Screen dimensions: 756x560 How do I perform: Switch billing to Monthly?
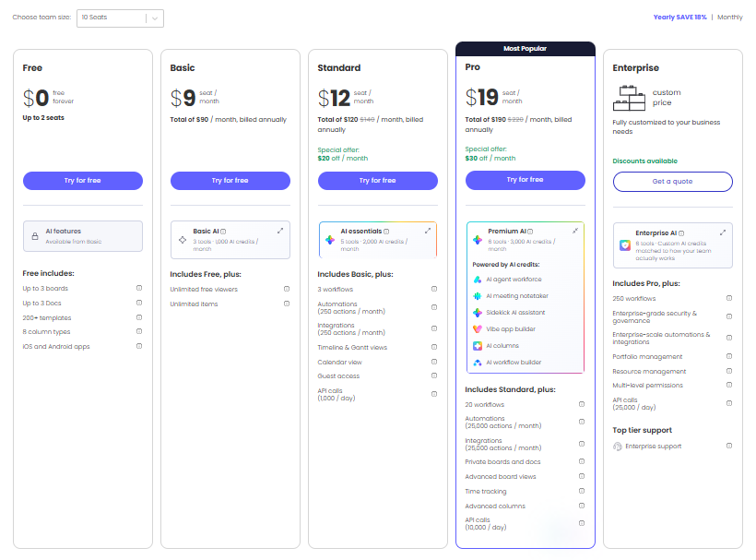(x=730, y=17)
